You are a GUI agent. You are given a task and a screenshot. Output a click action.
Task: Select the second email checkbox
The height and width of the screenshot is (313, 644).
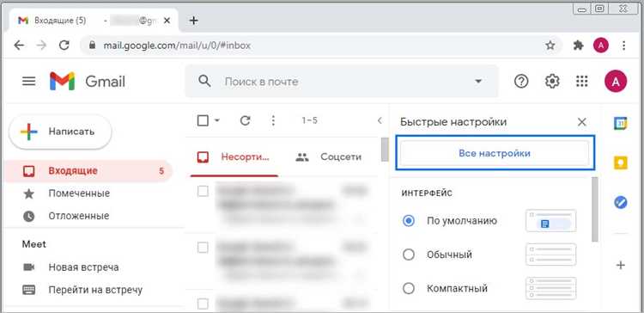(x=203, y=248)
